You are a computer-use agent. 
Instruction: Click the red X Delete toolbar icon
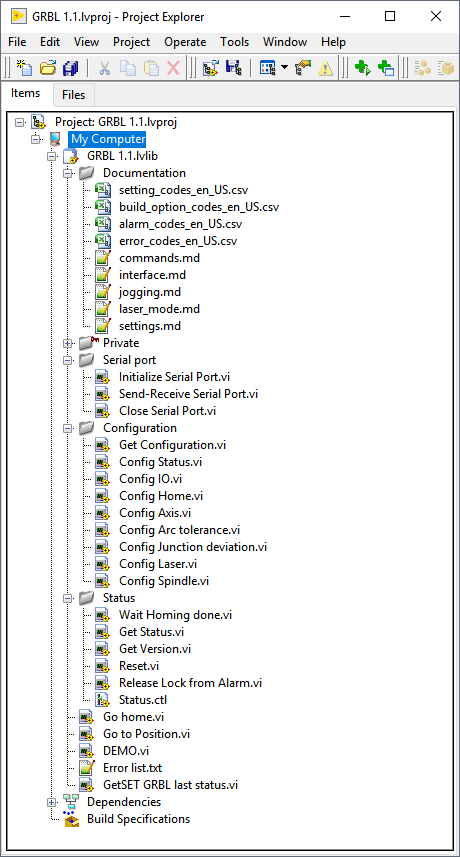tap(173, 68)
